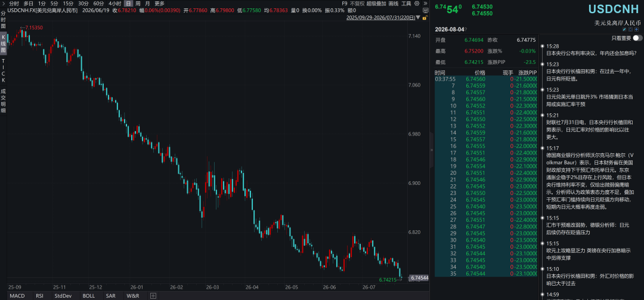Select the MACD indicator tab

[17, 295]
